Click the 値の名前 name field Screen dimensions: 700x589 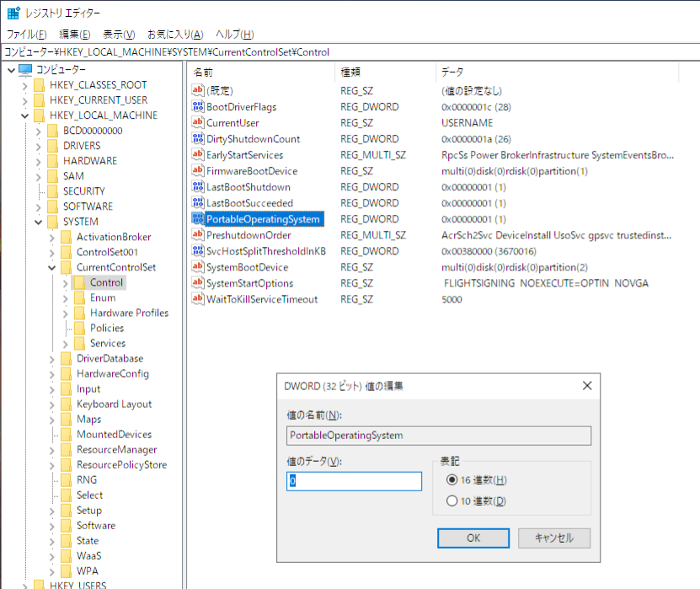[x=439, y=436]
